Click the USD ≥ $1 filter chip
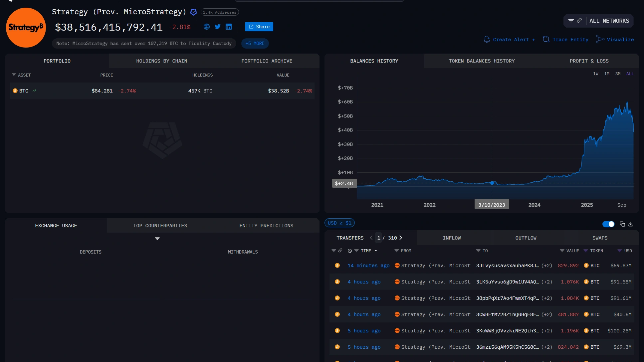644x362 pixels. pos(339,223)
